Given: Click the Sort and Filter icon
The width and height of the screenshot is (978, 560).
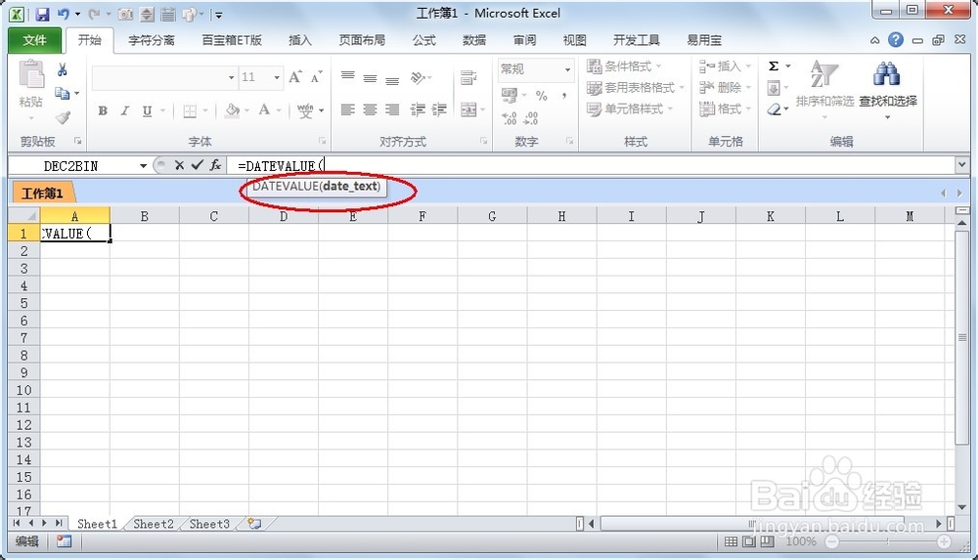Looking at the screenshot, I should (823, 74).
